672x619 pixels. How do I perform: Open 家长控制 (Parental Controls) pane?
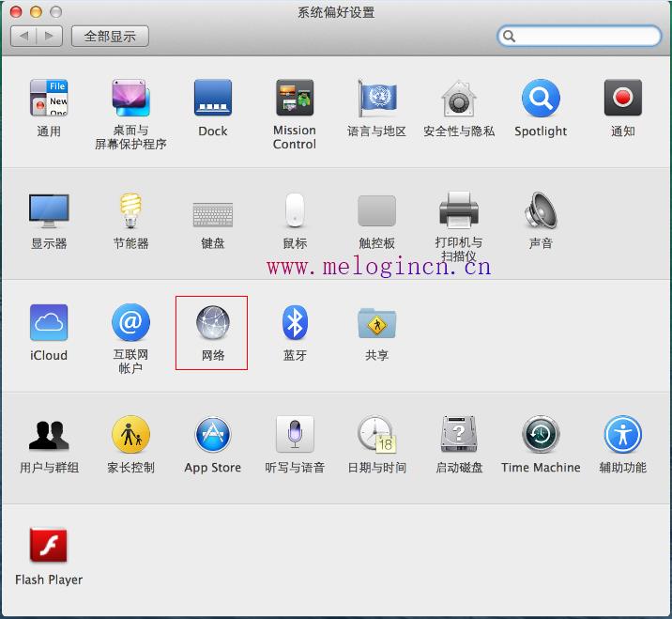[x=130, y=435]
